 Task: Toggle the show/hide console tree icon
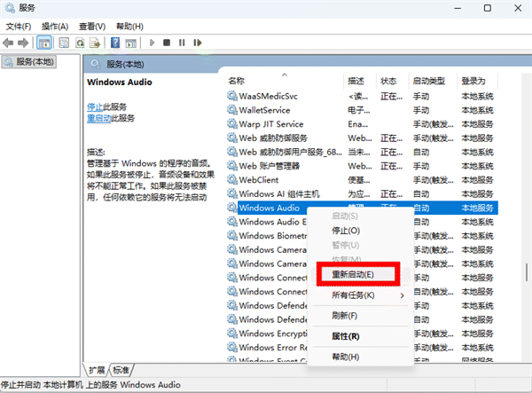tap(44, 43)
